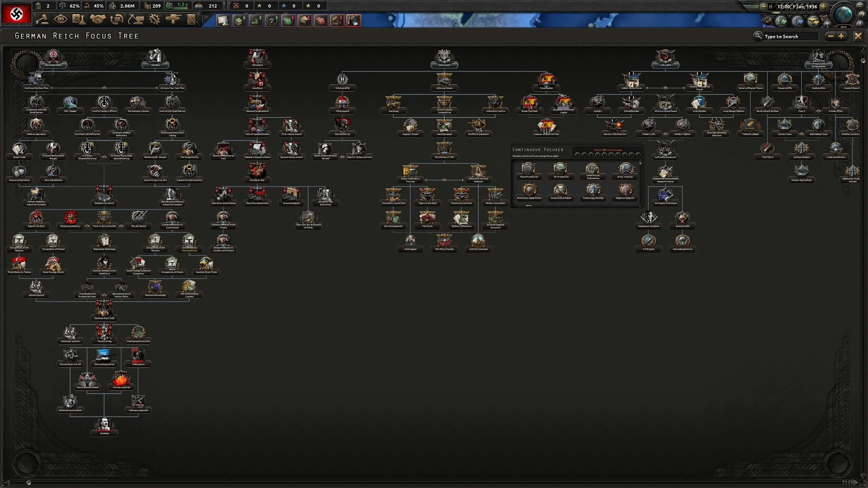Open the Logistics icon in top toolbar
Image resolution: width=868 pixels, height=488 pixels.
click(x=192, y=20)
